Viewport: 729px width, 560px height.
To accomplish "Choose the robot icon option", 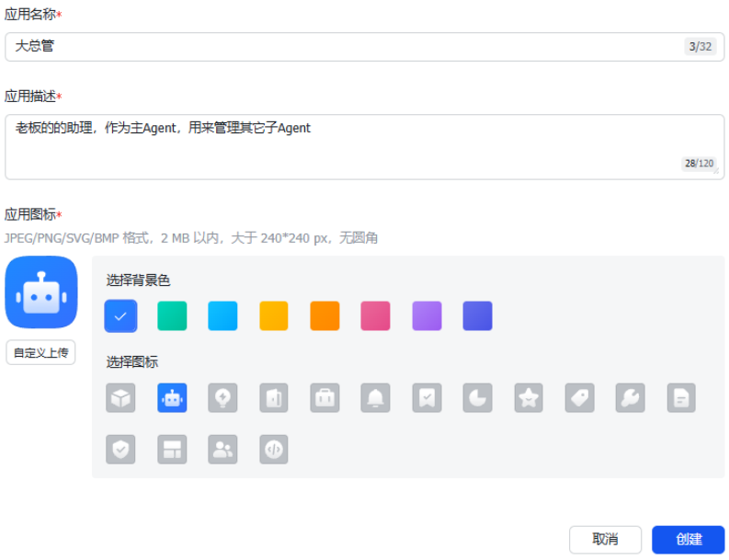I will tap(172, 397).
